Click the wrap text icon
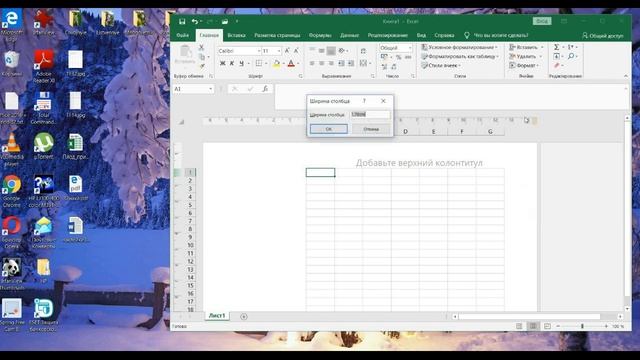Image resolution: width=640 pixels, height=360 pixels. [x=363, y=51]
